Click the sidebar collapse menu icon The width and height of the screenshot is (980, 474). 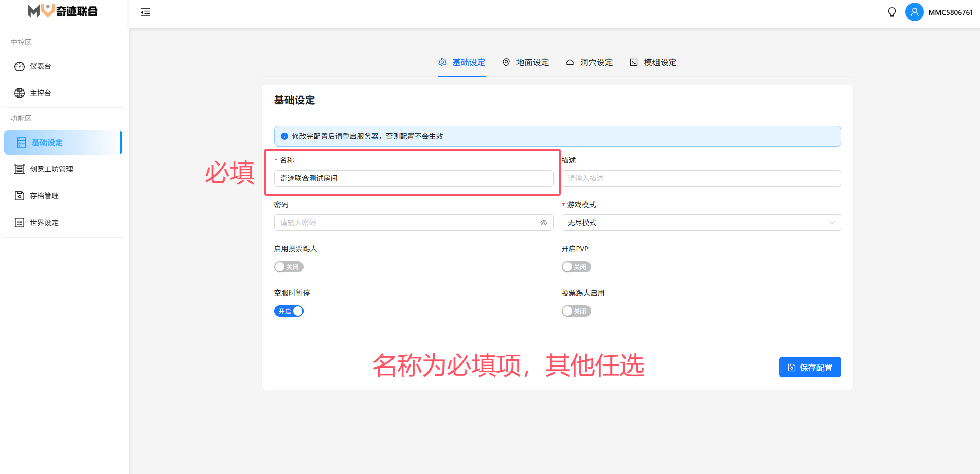click(146, 12)
